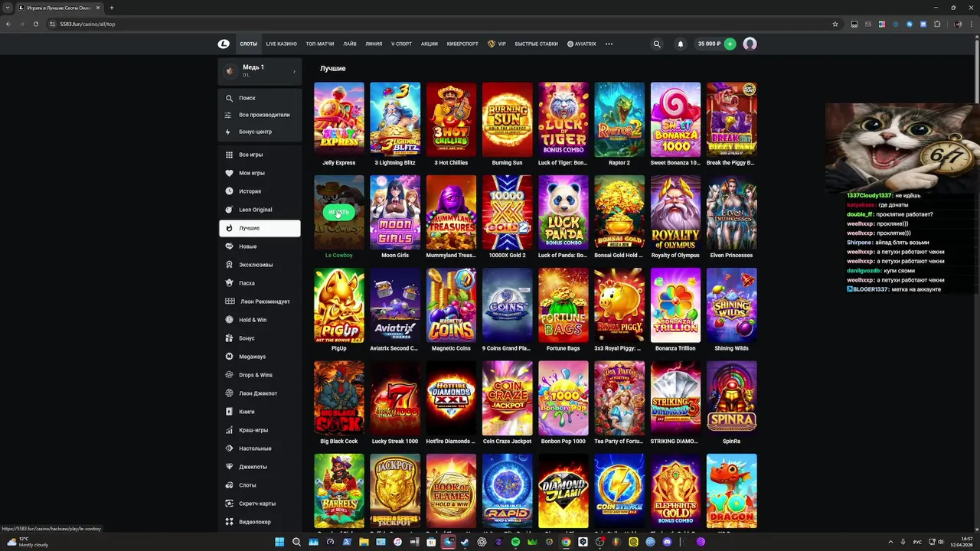Open the Bonanza Trillion game thumbnail
Viewport: 980px width, 551px height.
click(675, 305)
